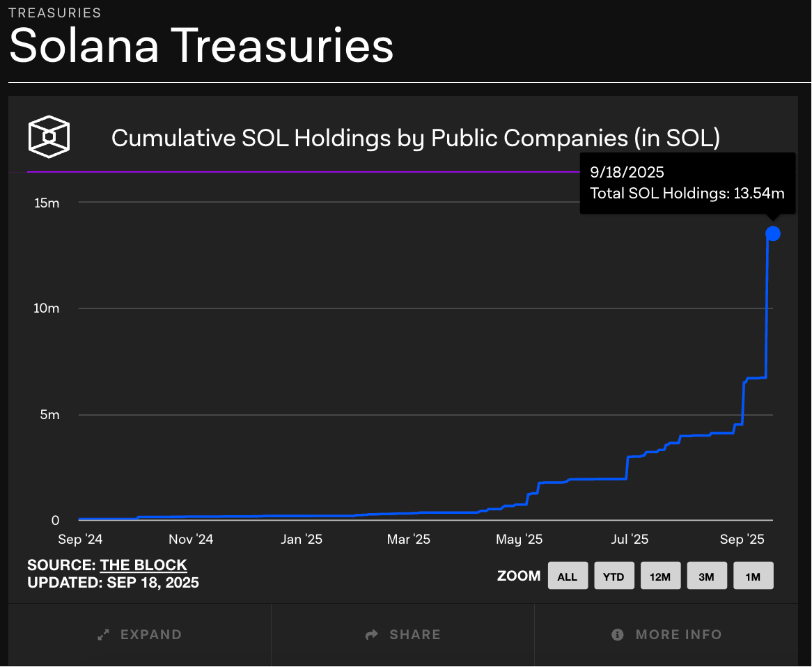The height and width of the screenshot is (667, 812).
Task: Click the highlighted 9/18/2025 data point
Action: (x=772, y=233)
